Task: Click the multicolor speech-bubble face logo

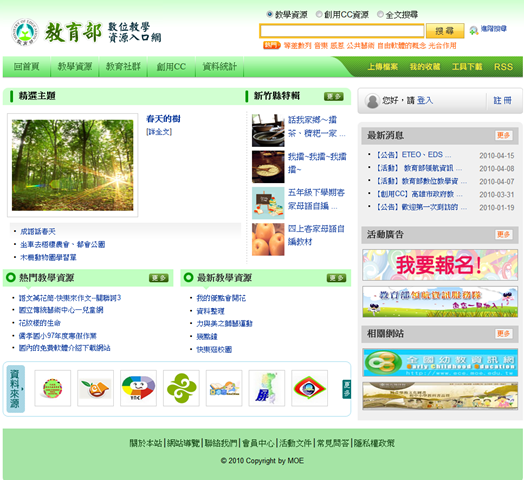Action: (x=138, y=388)
